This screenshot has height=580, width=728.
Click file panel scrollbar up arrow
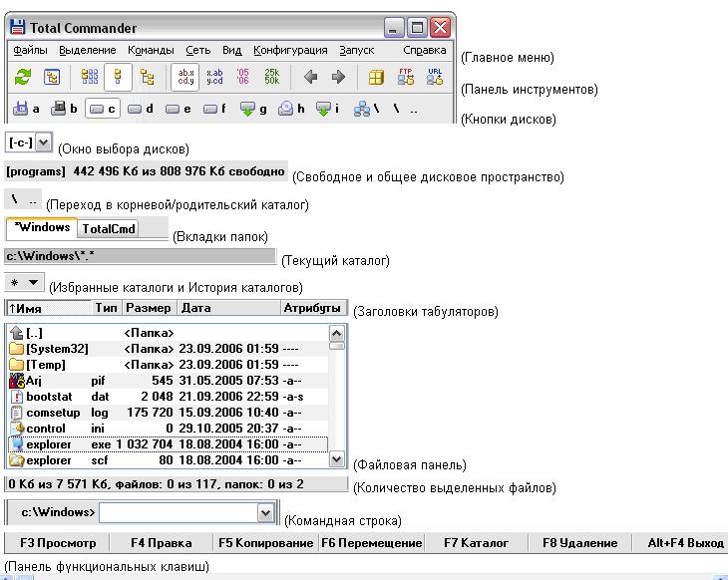pyautogui.click(x=337, y=333)
